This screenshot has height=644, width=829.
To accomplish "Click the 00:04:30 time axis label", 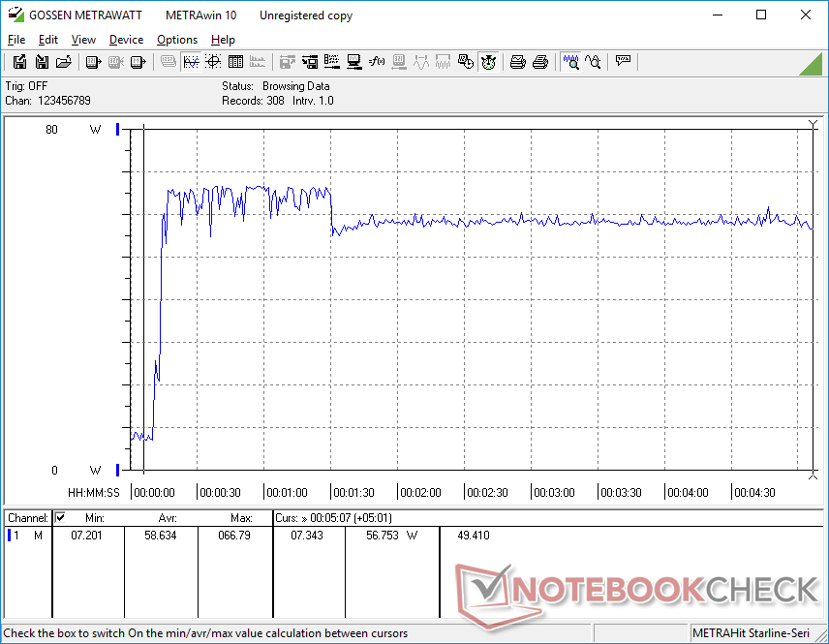I will (754, 493).
